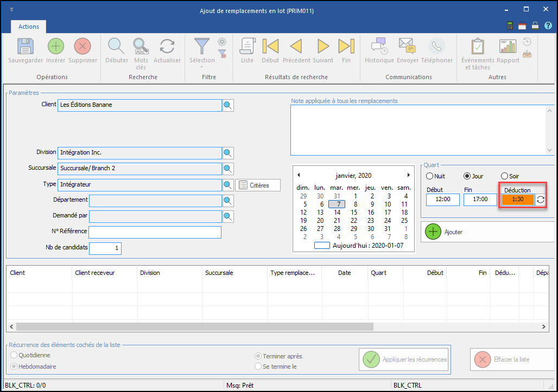The height and width of the screenshot is (392, 558).
Task: Select the Nuit shift radio button
Action: tap(430, 176)
